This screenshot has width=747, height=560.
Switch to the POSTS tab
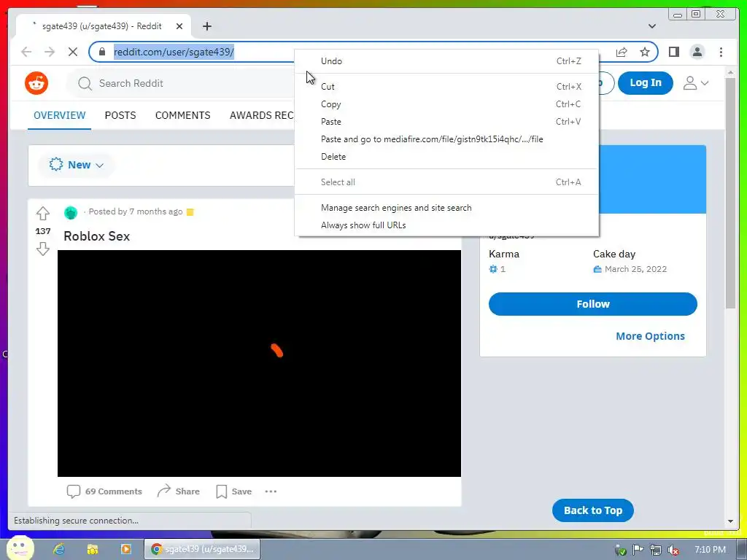[x=120, y=115]
